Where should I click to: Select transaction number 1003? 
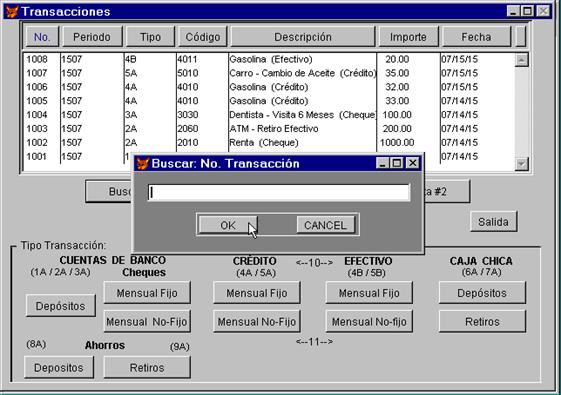36,128
